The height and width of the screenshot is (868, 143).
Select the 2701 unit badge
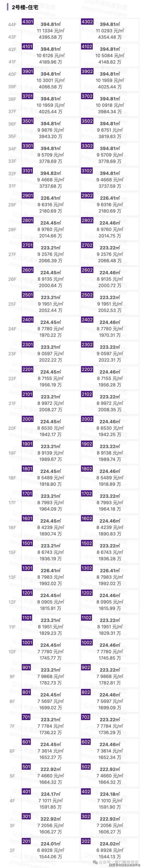(x=27, y=245)
